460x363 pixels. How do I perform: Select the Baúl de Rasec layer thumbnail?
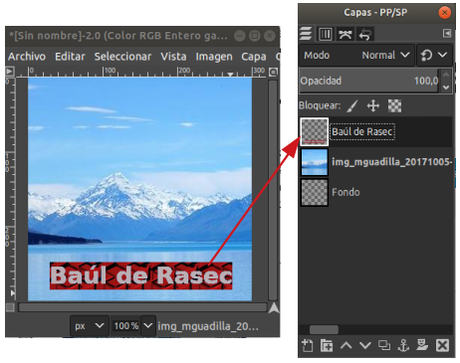tap(314, 132)
